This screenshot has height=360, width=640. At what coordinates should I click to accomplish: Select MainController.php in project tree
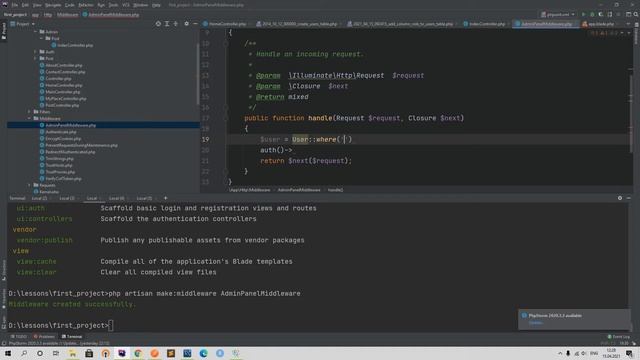[62, 92]
